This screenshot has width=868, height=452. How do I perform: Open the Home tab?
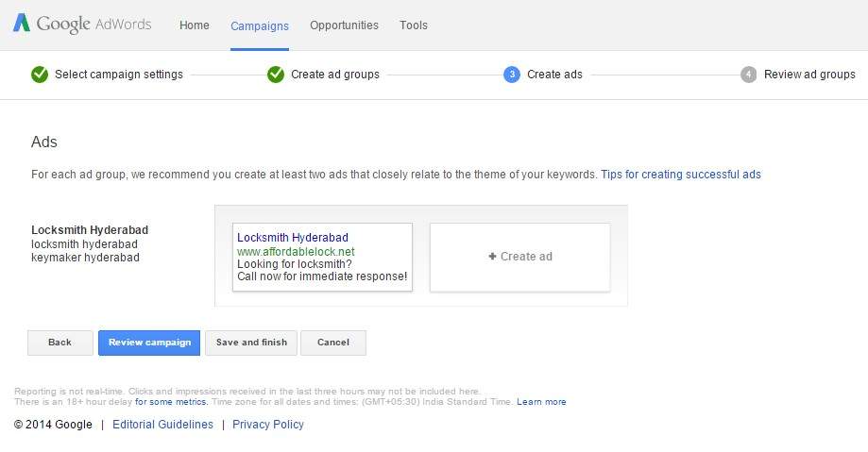tap(195, 25)
